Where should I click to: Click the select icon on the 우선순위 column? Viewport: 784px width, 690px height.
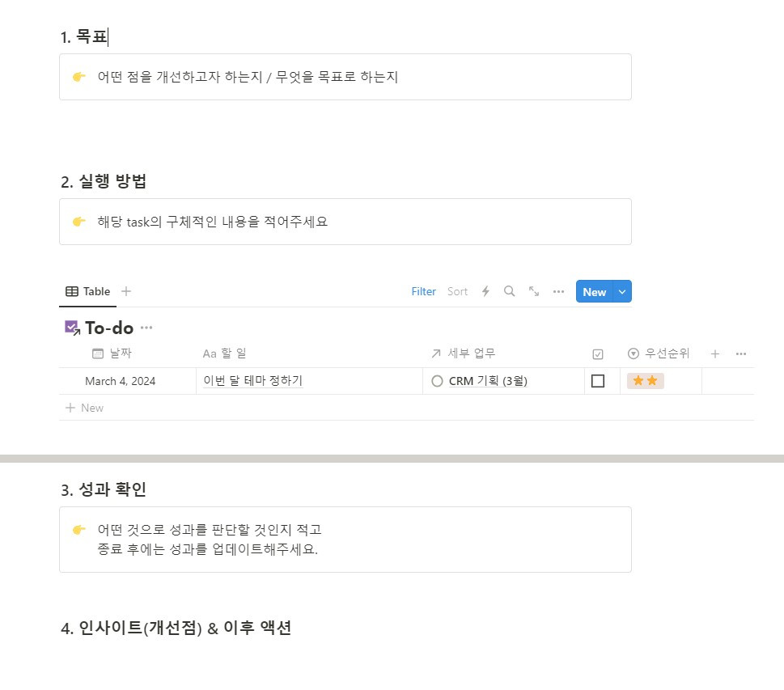point(632,353)
